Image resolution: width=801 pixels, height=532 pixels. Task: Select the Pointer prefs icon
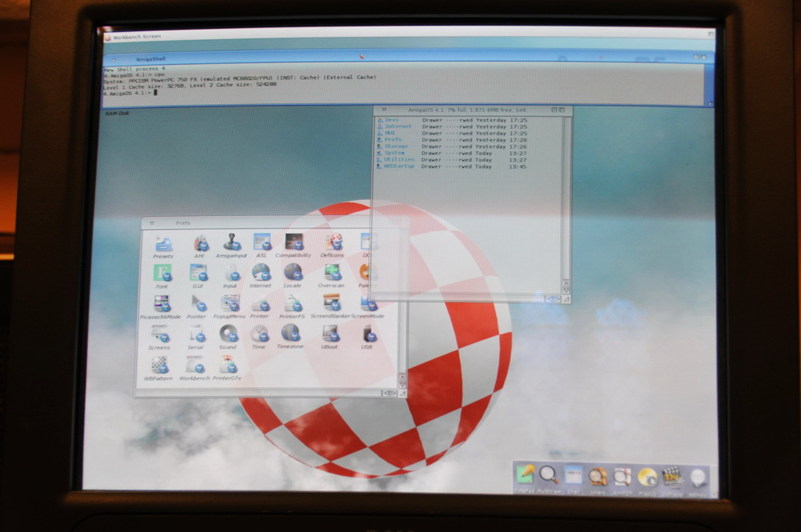(196, 307)
